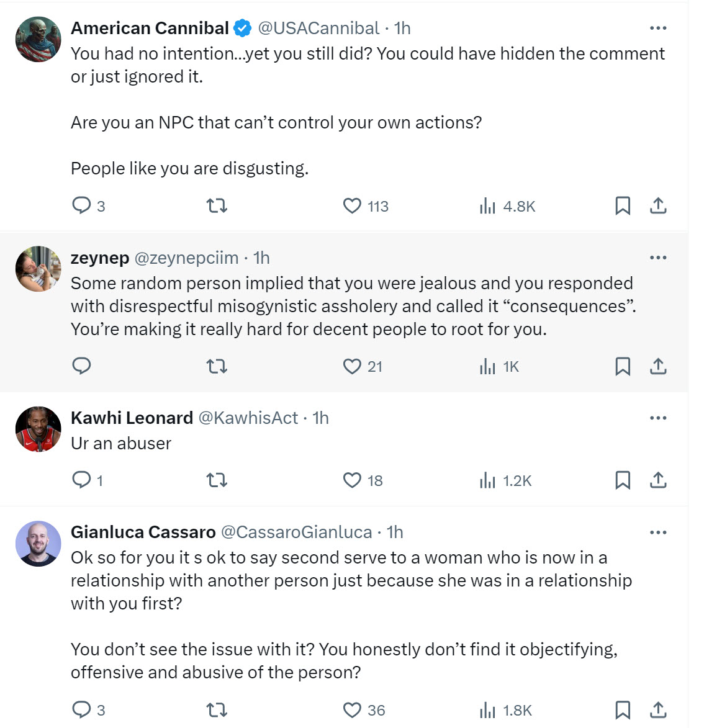The image size is (704, 728).
Task: Open more options on Kawhi Leonard's reply
Action: (657, 418)
